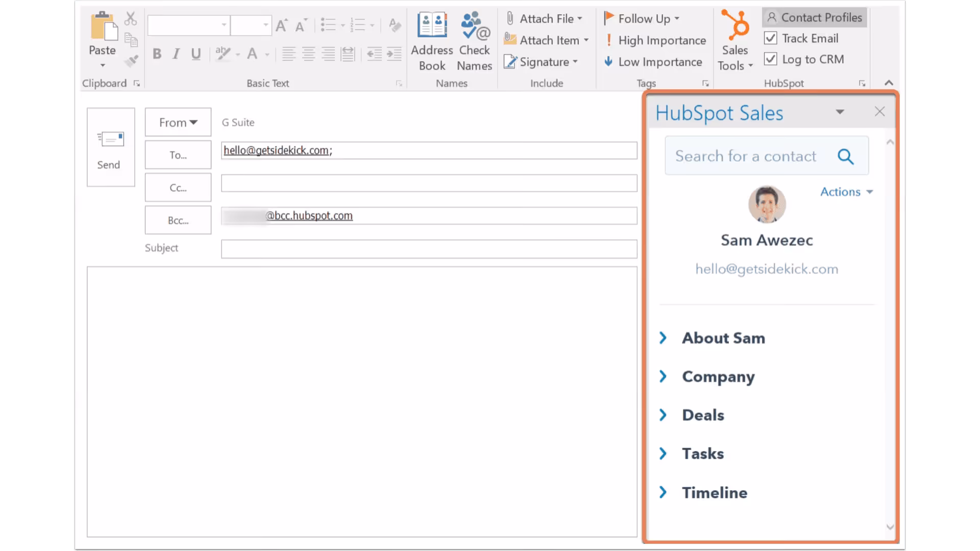Click the Paste clipboard icon
This screenshot has width=980, height=551.
pyautogui.click(x=104, y=27)
